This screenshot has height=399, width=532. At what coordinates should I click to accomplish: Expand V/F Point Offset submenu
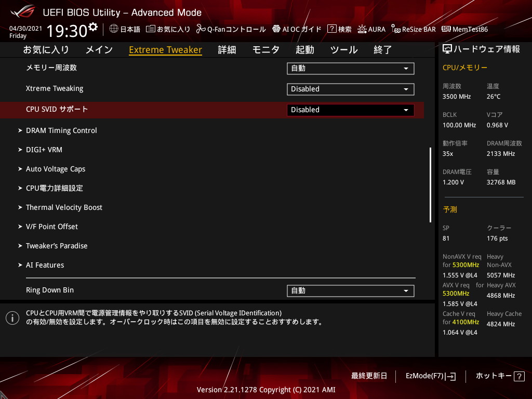(x=51, y=227)
